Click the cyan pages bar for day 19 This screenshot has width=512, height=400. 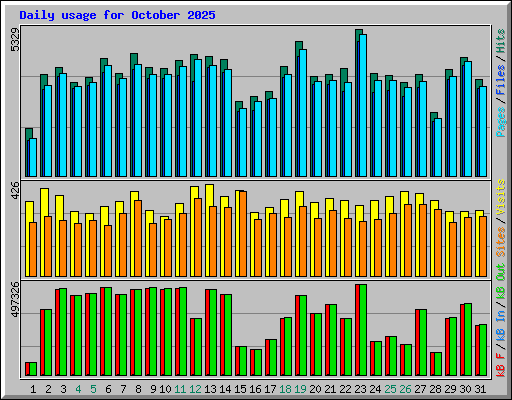click(x=303, y=113)
